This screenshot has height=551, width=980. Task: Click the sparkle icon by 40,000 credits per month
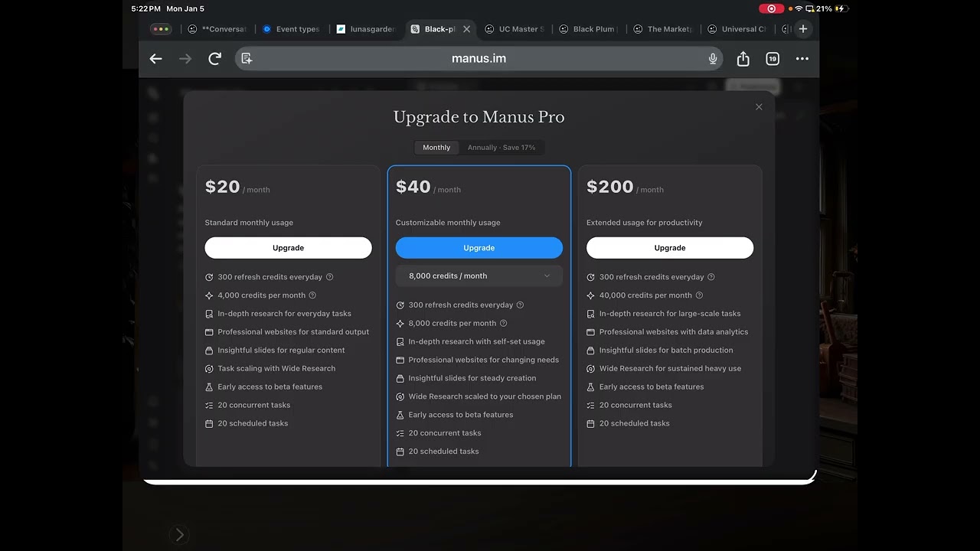point(590,295)
